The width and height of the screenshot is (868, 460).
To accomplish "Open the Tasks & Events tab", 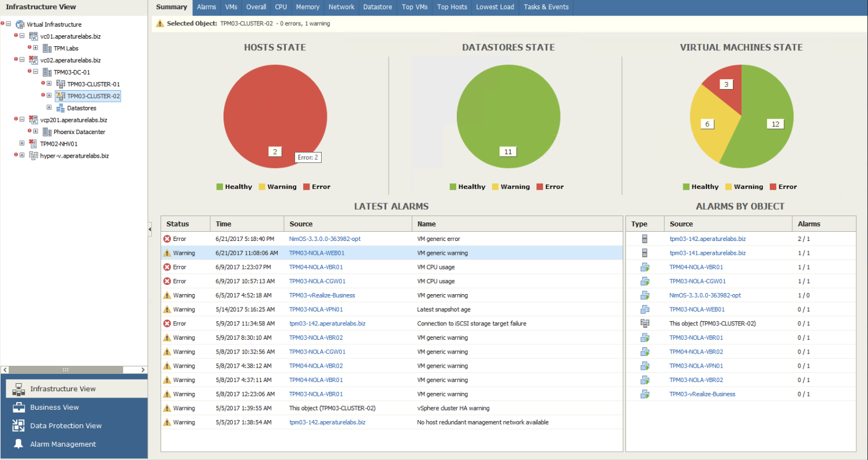I will tap(546, 7).
